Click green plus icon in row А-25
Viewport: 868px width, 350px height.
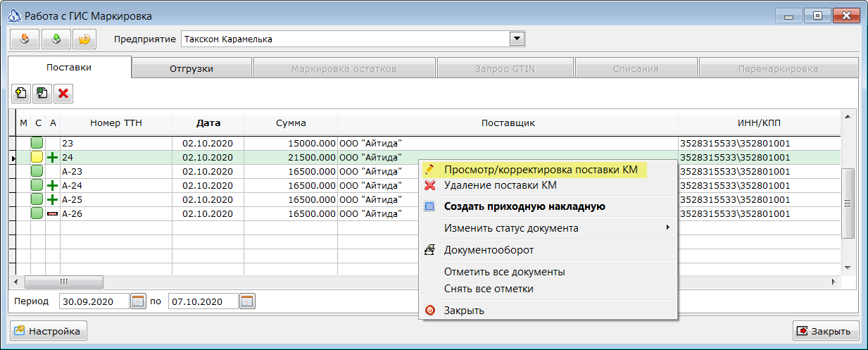pos(52,199)
